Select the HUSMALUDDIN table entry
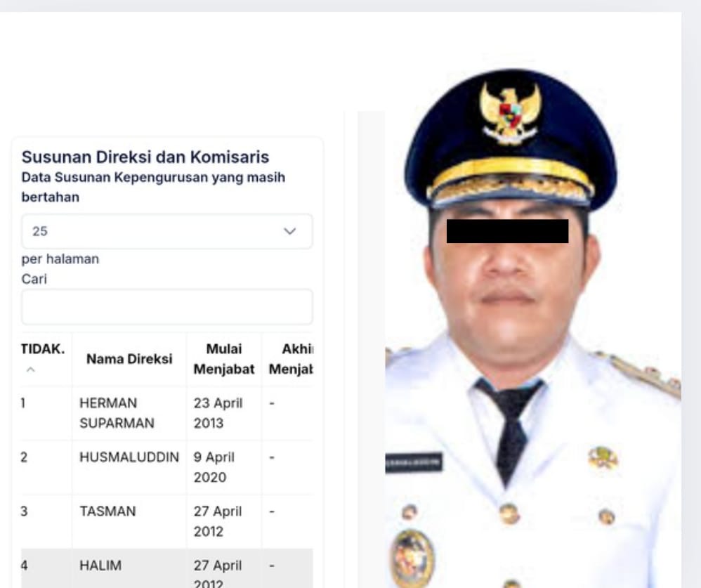The width and height of the screenshot is (701, 588). [x=129, y=457]
